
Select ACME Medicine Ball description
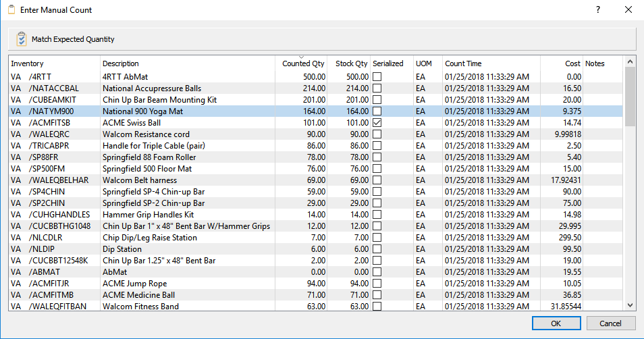pyautogui.click(x=139, y=295)
